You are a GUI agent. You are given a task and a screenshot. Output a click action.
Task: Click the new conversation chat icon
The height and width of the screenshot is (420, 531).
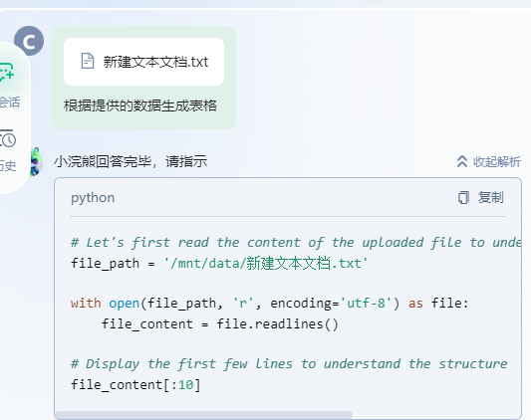click(x=6, y=72)
